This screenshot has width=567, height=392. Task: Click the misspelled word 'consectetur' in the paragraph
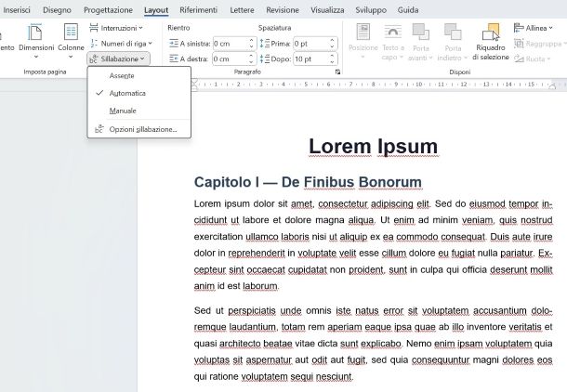pyautogui.click(x=343, y=203)
